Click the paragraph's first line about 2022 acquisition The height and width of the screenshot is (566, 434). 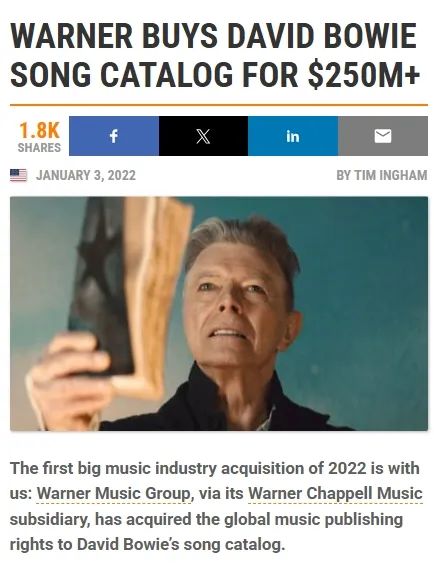[x=214, y=469]
